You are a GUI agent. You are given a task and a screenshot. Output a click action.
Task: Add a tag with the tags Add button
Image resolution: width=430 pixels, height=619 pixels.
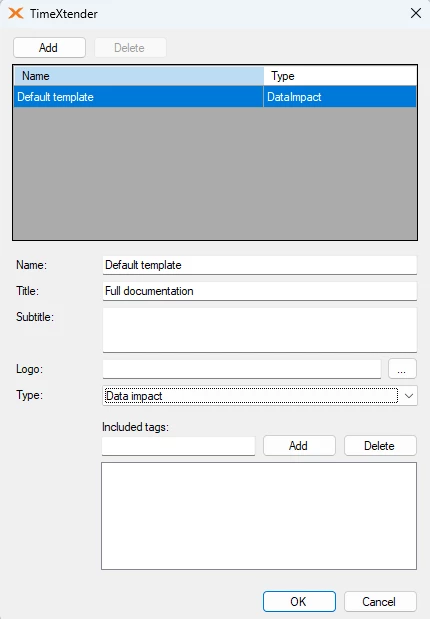pos(299,446)
